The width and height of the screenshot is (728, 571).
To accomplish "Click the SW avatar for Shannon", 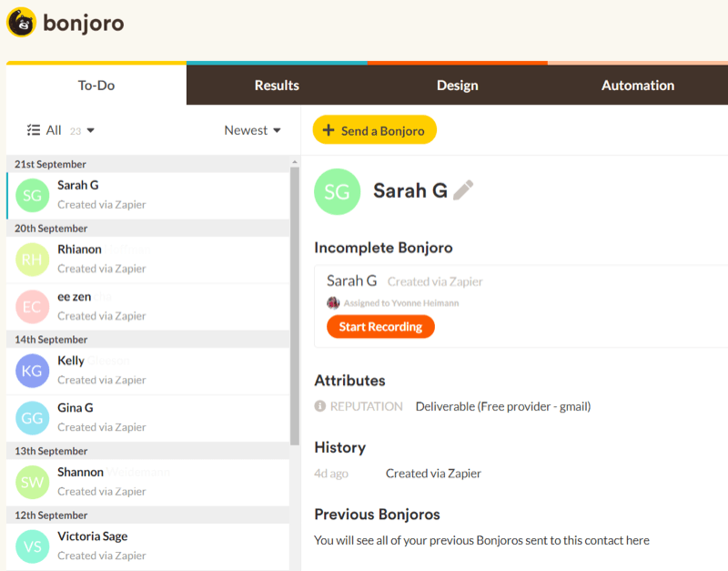I will click(33, 483).
